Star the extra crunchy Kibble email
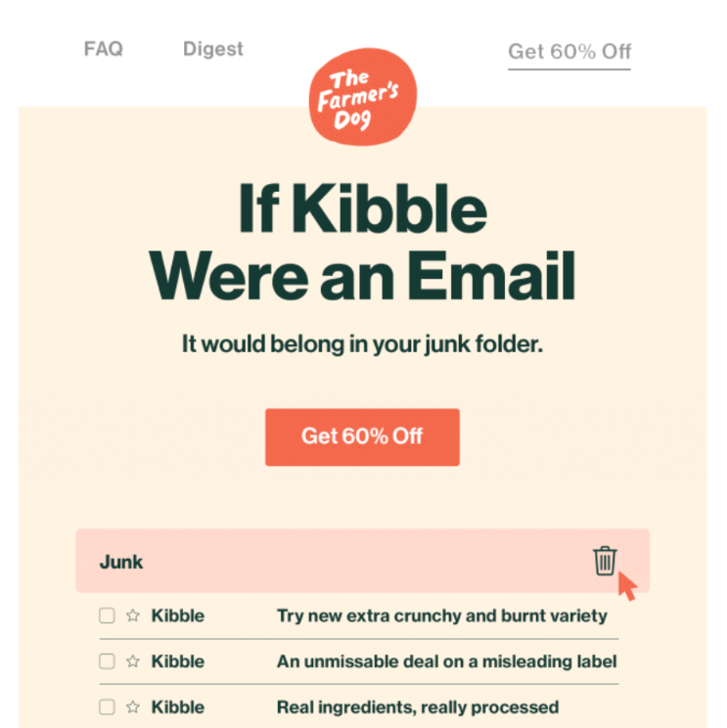The height and width of the screenshot is (728, 727). [x=133, y=616]
